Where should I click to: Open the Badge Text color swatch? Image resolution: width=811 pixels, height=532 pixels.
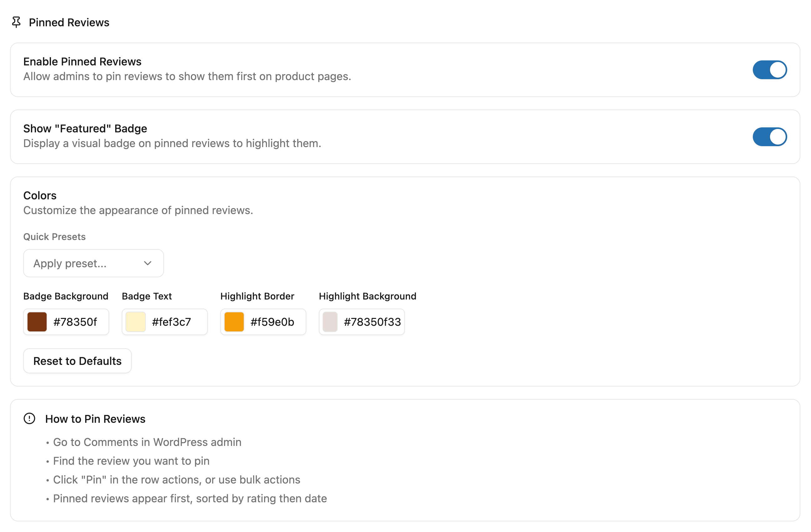click(135, 322)
